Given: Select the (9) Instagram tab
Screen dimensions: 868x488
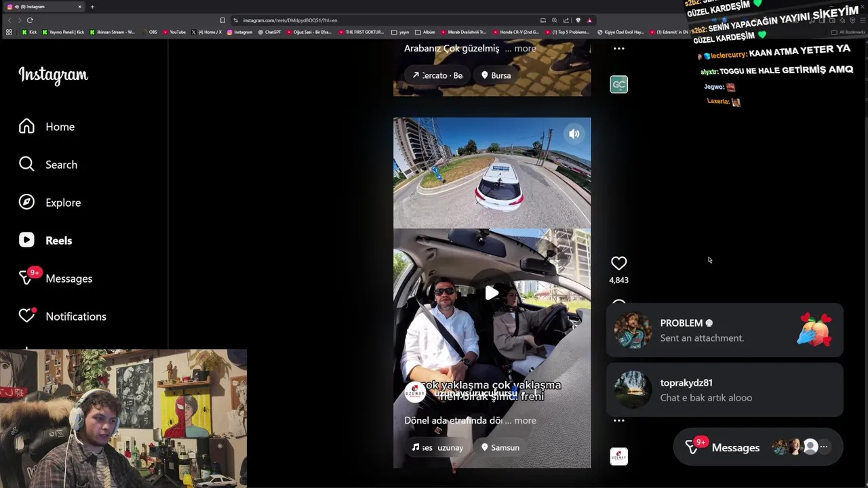Looking at the screenshot, I should [44, 7].
